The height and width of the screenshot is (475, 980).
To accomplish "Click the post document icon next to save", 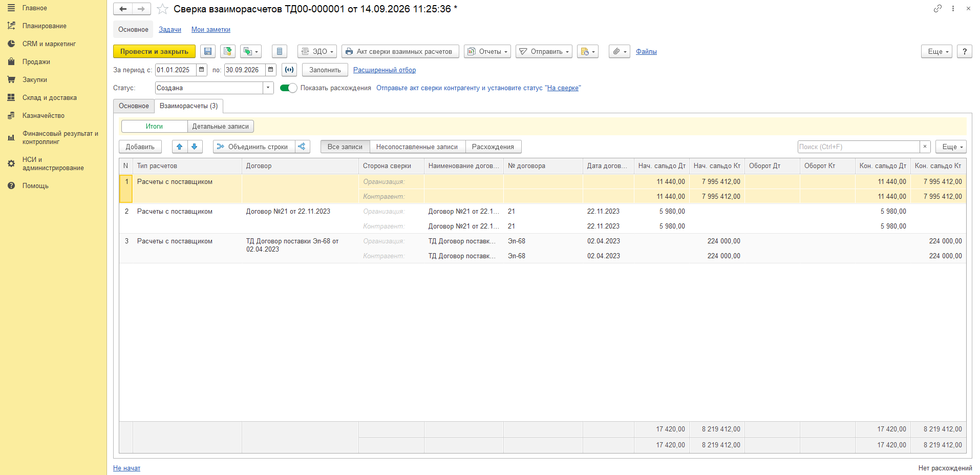I will (x=228, y=51).
